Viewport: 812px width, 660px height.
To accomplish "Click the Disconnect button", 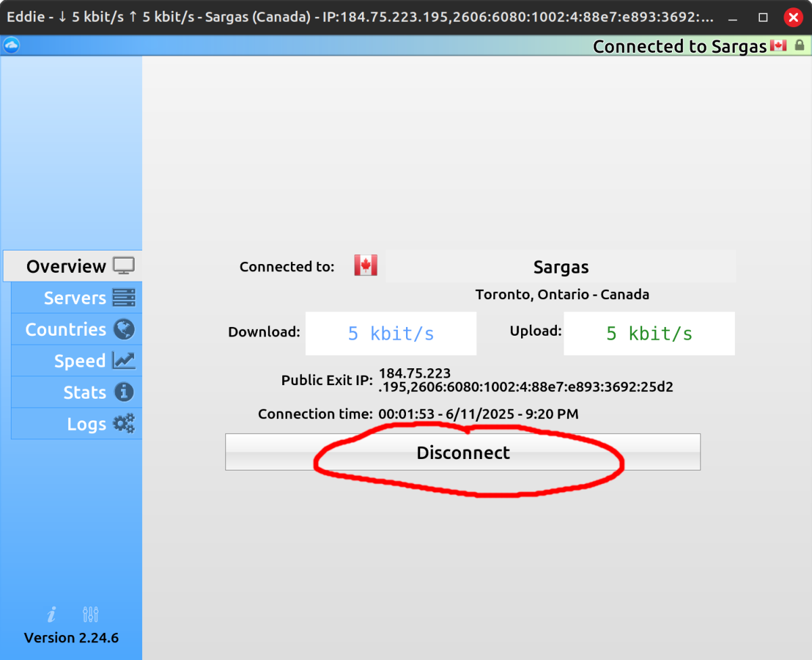I will click(x=463, y=452).
